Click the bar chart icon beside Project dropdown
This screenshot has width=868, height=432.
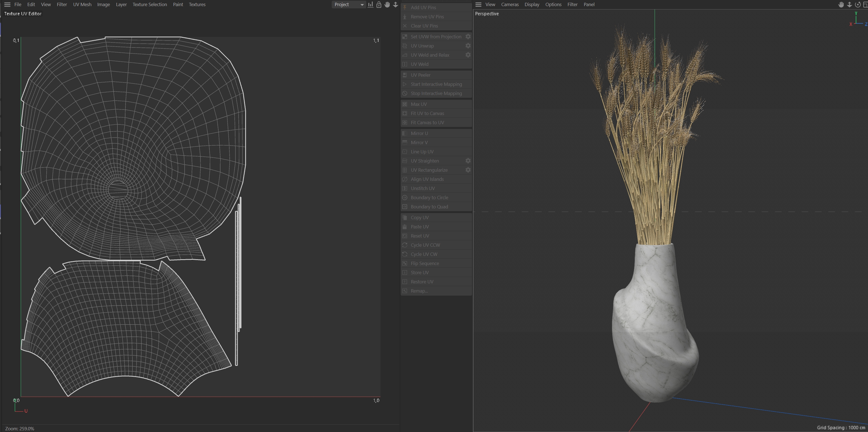(370, 5)
